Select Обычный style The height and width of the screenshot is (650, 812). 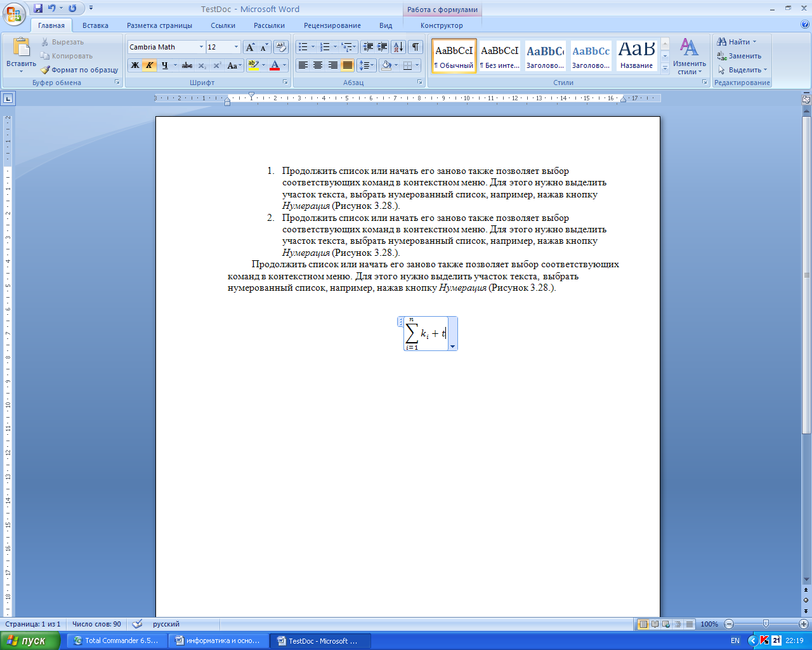point(454,56)
